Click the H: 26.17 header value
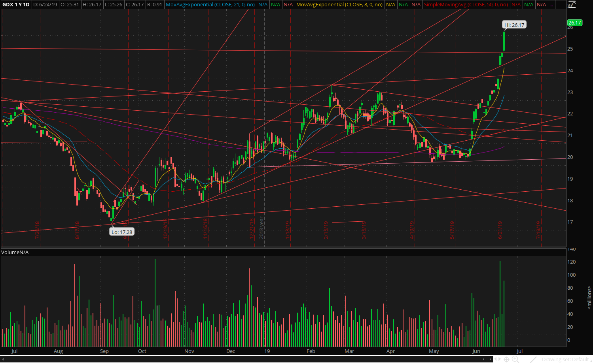Image resolution: width=593 pixels, height=364 pixels. pyautogui.click(x=92, y=5)
